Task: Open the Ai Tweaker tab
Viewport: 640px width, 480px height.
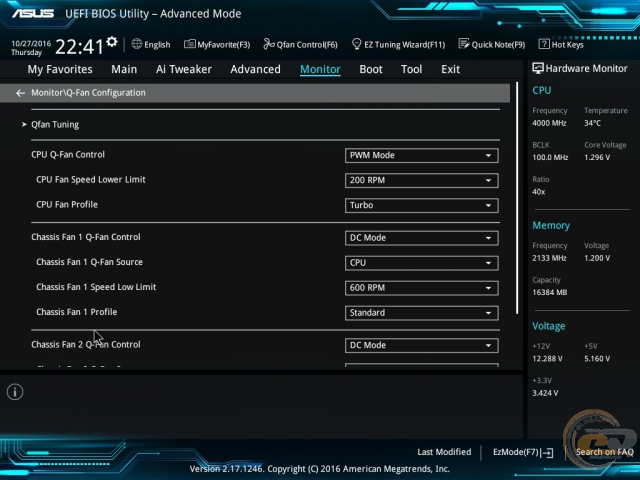Action: coord(184,69)
